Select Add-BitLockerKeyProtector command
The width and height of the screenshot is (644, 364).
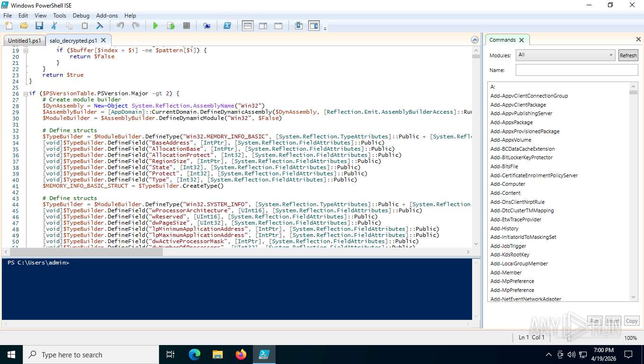[521, 157]
